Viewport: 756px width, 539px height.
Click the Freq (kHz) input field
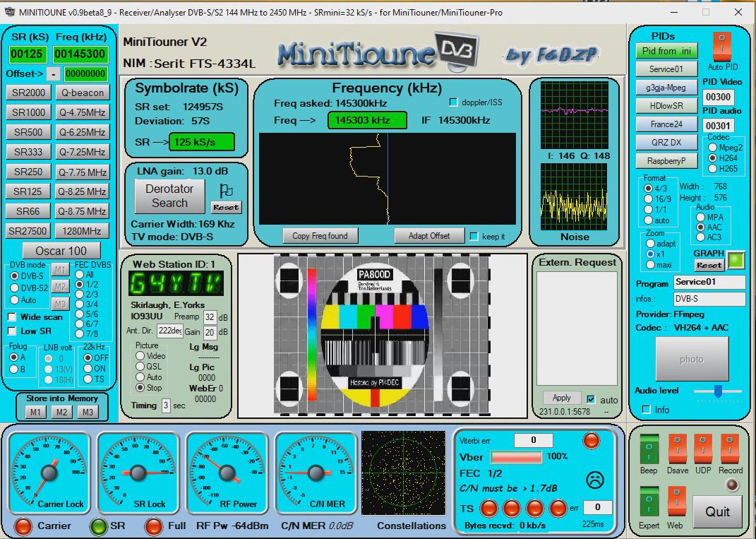click(80, 54)
